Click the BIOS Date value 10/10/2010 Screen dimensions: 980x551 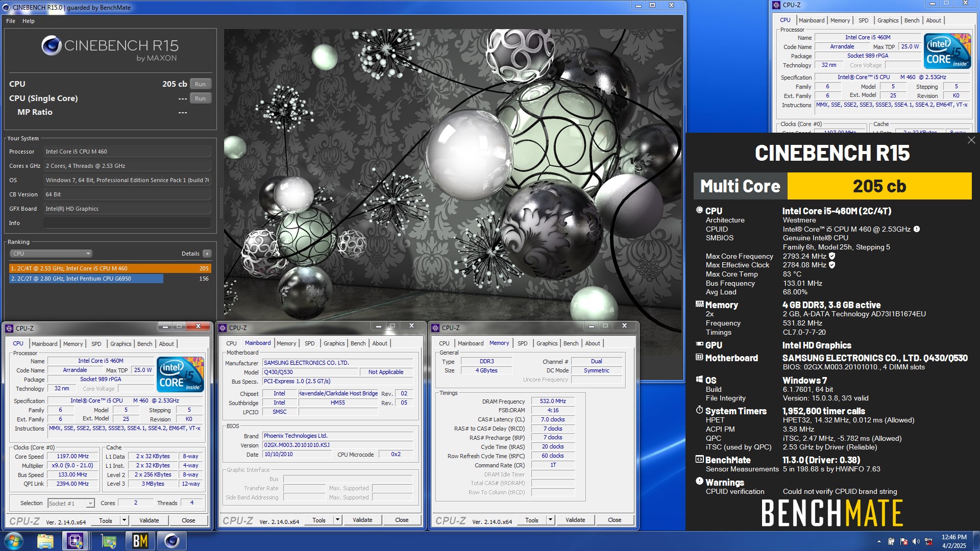point(298,454)
